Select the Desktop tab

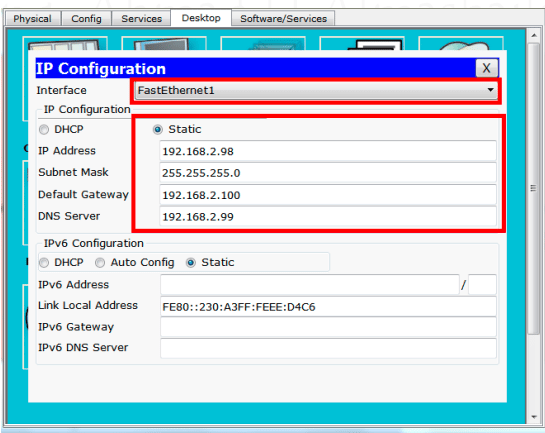(201, 18)
